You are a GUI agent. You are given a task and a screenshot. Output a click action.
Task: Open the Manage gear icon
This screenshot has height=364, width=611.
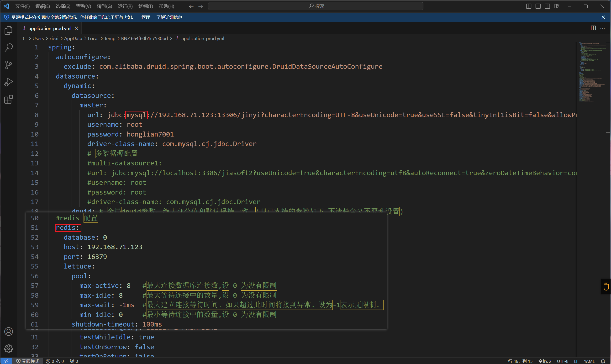click(x=9, y=348)
